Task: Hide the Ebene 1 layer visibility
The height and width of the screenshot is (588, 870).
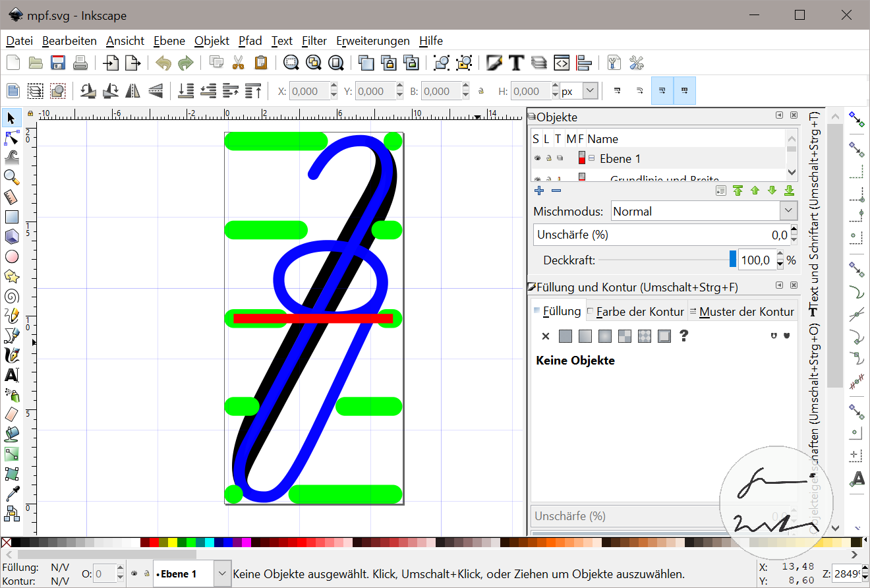Action: 537,158
